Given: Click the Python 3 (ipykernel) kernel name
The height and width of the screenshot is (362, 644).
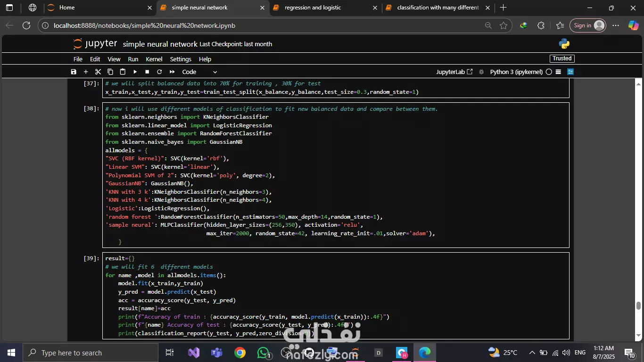Looking at the screenshot, I should [516, 72].
